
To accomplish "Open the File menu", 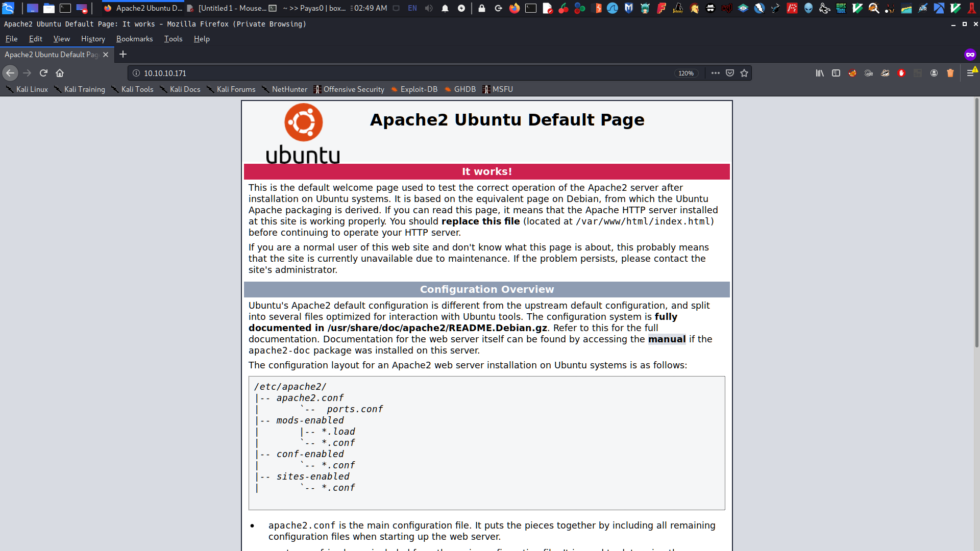I will pos(11,39).
